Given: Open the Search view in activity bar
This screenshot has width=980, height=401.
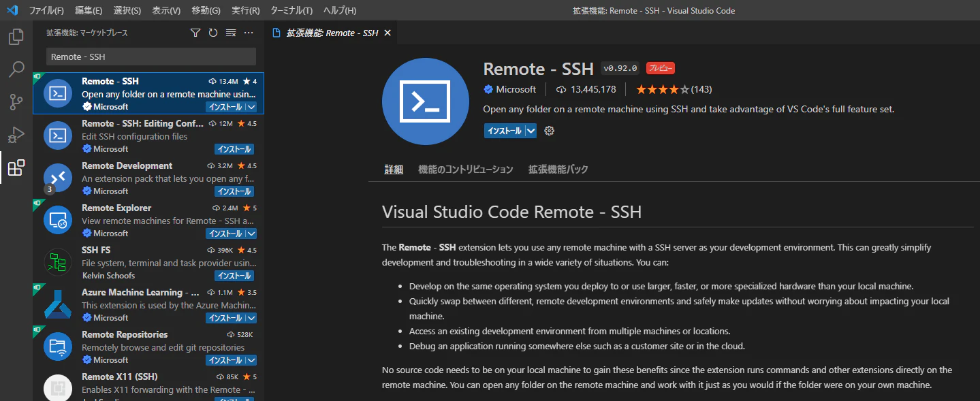Looking at the screenshot, I should (x=16, y=69).
